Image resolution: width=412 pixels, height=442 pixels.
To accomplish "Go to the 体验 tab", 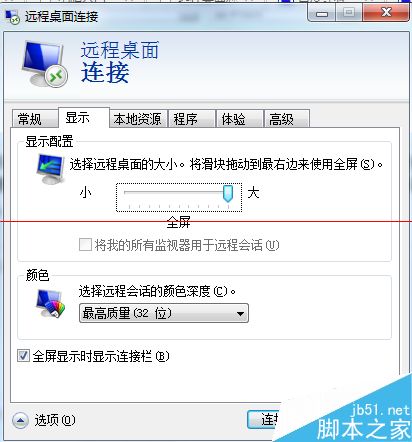I will coord(239,119).
